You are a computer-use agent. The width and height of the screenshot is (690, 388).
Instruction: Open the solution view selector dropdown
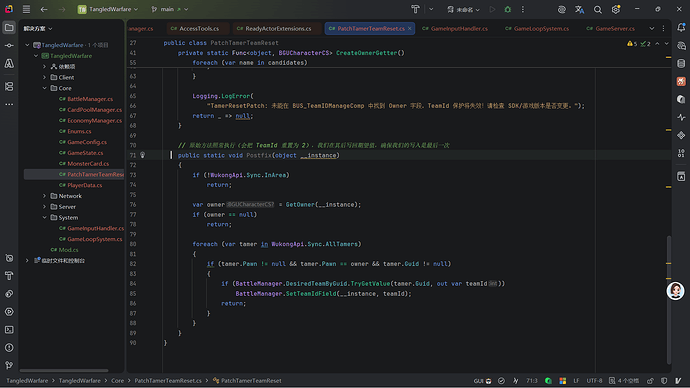click(38, 29)
